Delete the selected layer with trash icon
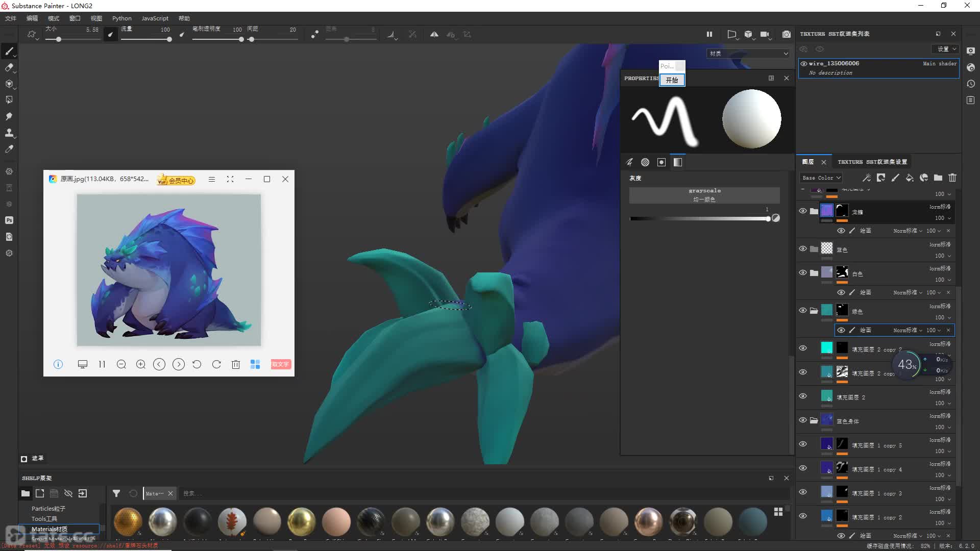This screenshot has width=980, height=551. coord(952,178)
